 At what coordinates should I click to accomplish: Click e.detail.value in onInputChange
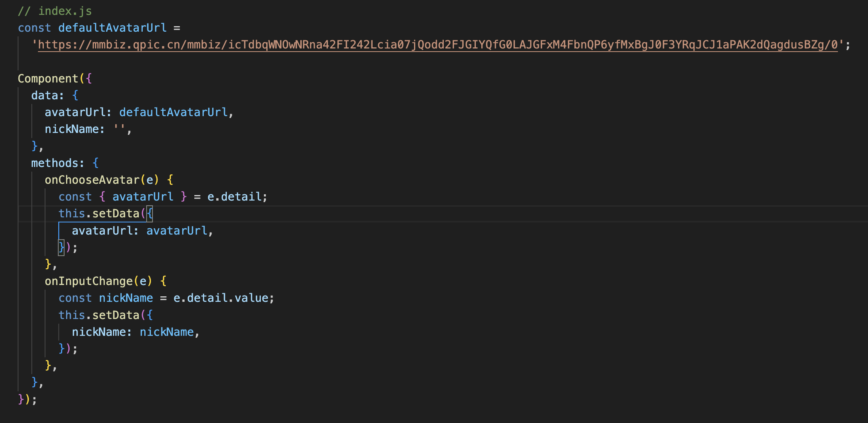(221, 298)
